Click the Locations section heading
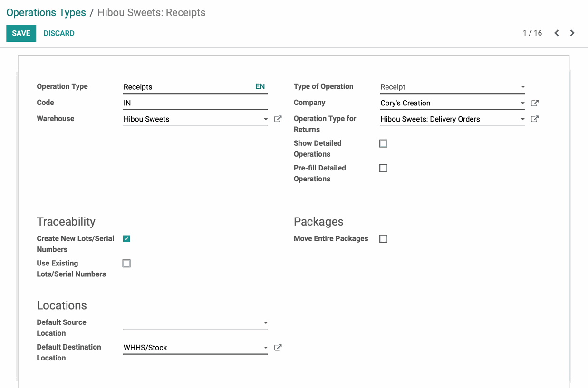Image resolution: width=588 pixels, height=388 pixels. 62,305
